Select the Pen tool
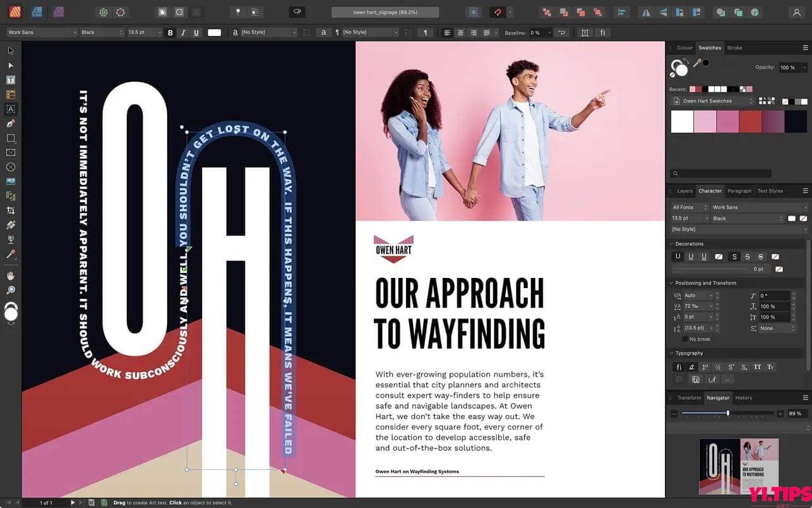The width and height of the screenshot is (812, 508). (10, 123)
